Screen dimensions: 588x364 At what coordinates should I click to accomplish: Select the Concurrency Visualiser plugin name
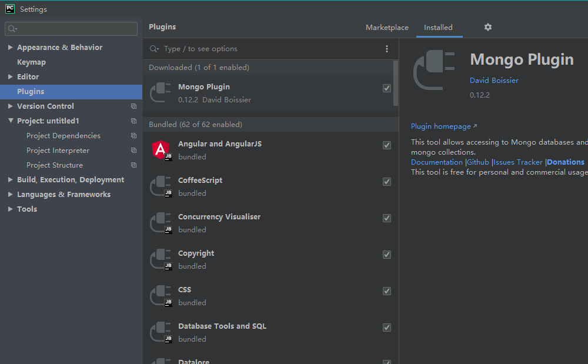tap(219, 216)
